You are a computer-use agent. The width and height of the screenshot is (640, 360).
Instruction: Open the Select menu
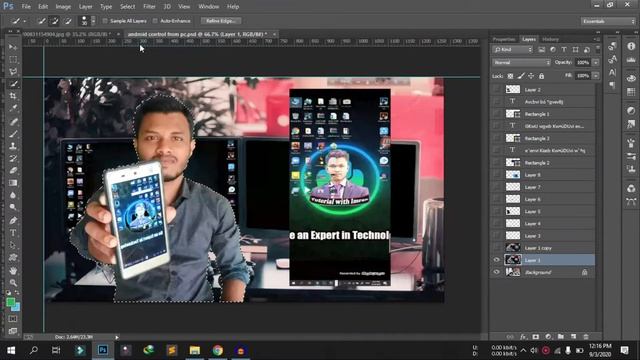[127, 7]
